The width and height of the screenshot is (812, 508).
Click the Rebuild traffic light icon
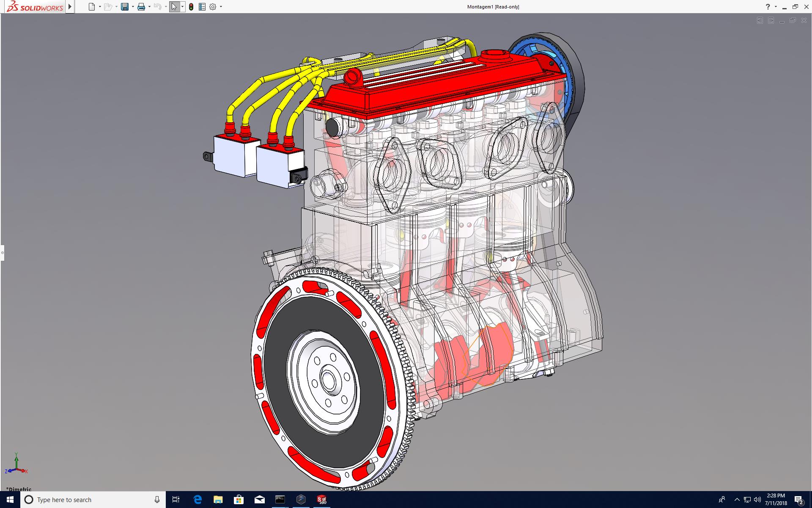pyautogui.click(x=191, y=7)
